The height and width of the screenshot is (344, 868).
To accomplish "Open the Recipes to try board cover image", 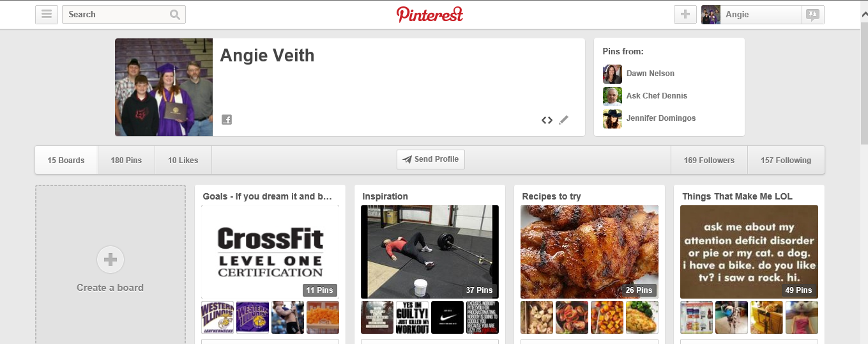I will pos(590,252).
